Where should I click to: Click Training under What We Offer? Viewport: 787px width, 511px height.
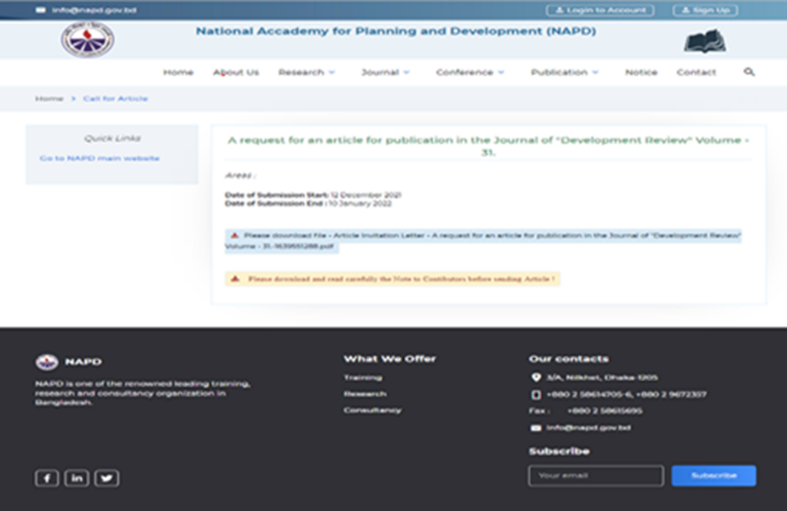pos(363,377)
